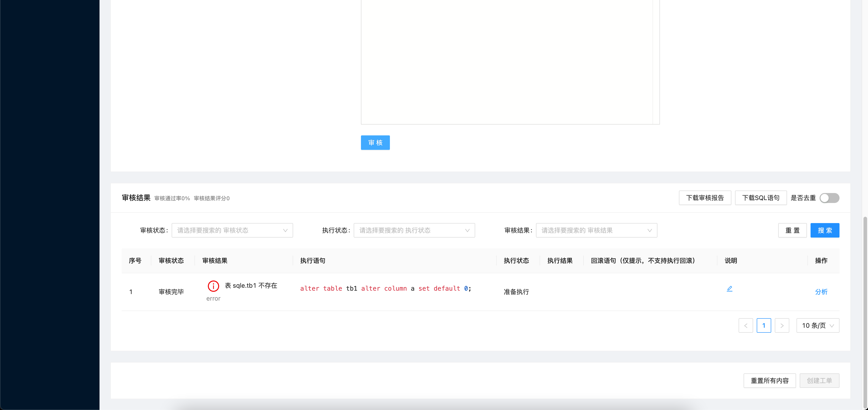868x410 pixels.
Task: Click the 审 核 audit button
Action: (375, 142)
